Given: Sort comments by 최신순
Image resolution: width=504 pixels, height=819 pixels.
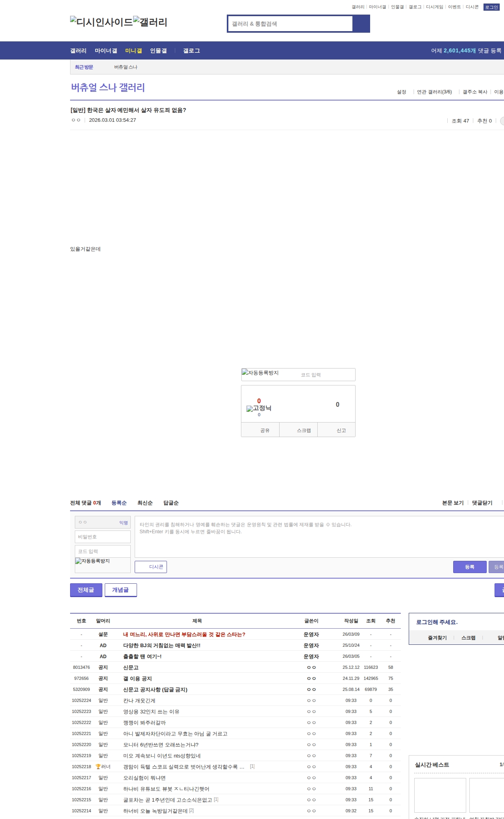Looking at the screenshot, I should point(145,503).
